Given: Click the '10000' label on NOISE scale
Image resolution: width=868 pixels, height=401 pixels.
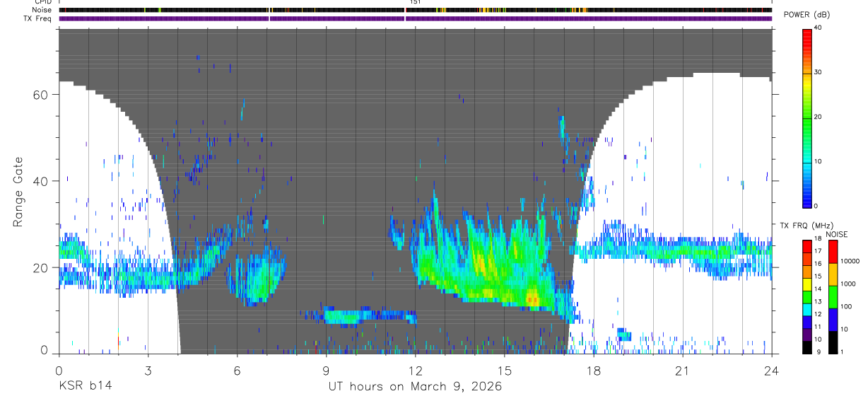Looking at the screenshot, I should click(x=849, y=261).
